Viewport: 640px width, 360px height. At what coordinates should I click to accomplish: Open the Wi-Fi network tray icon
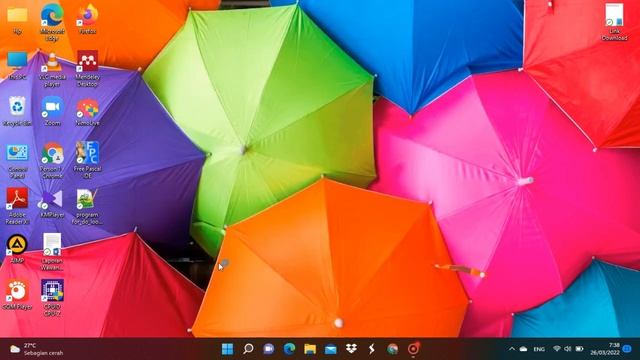(x=557, y=349)
